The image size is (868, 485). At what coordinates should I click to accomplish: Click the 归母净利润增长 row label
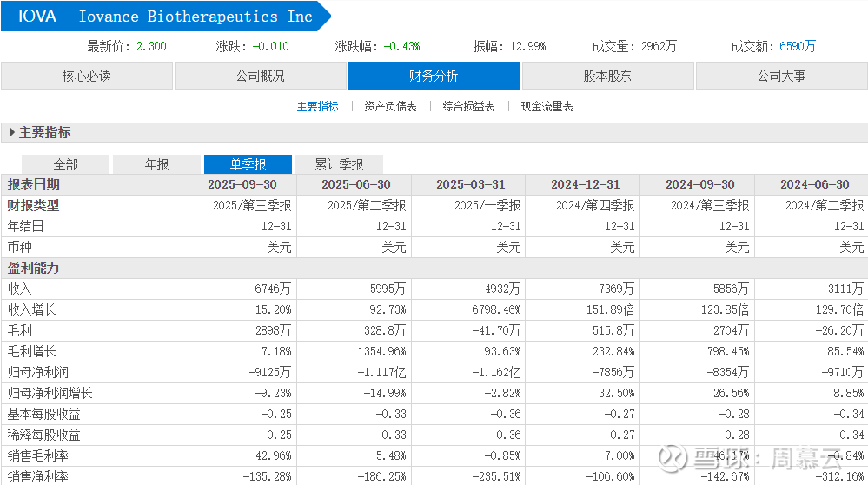(50, 393)
